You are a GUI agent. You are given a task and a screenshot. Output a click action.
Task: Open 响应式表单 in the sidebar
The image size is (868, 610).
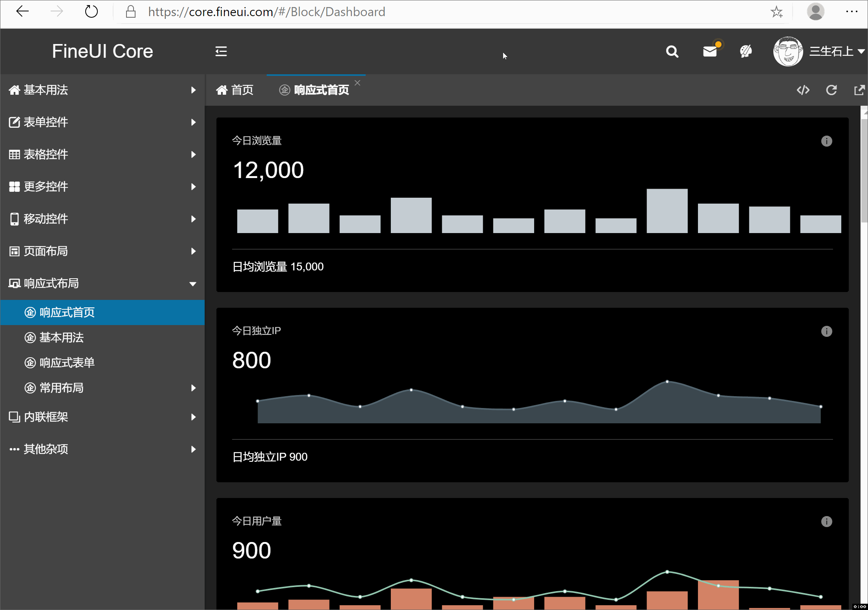coord(103,363)
